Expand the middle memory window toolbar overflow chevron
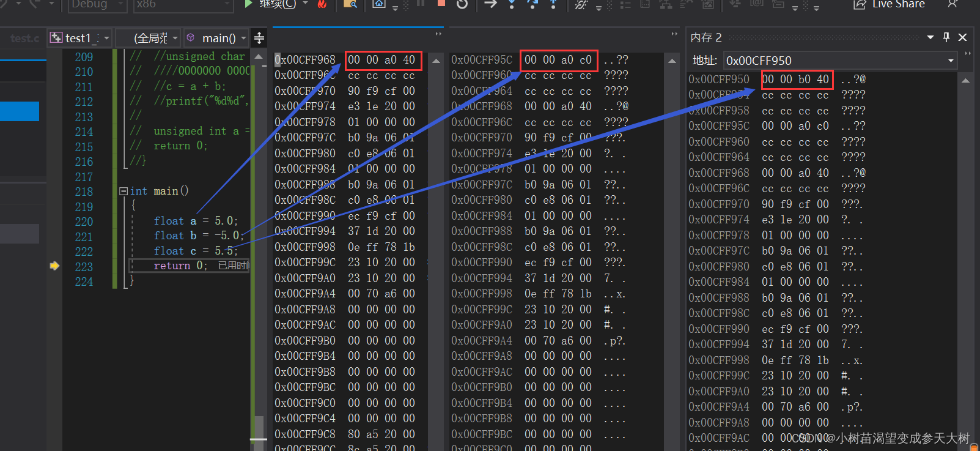Image resolution: width=980 pixels, height=451 pixels. [x=674, y=34]
